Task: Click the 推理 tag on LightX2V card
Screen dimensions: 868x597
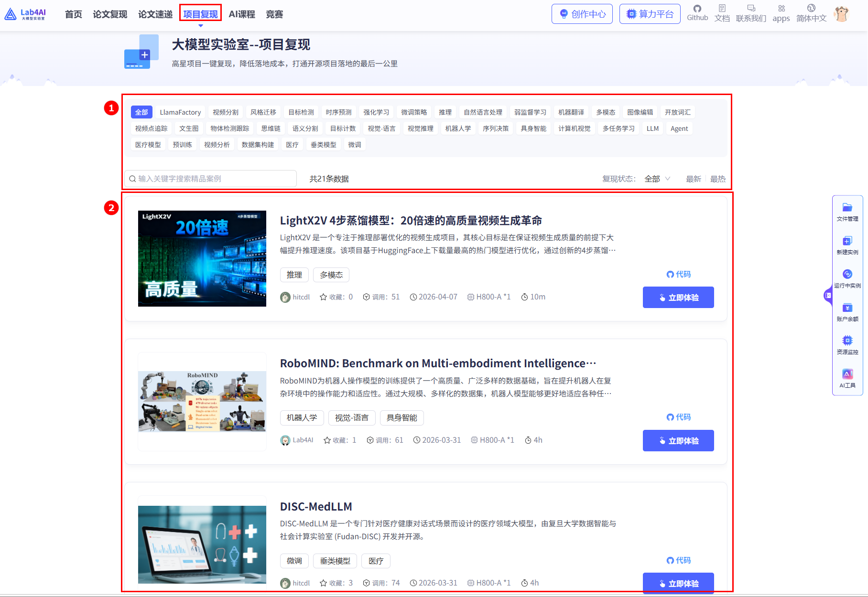Action: point(294,275)
